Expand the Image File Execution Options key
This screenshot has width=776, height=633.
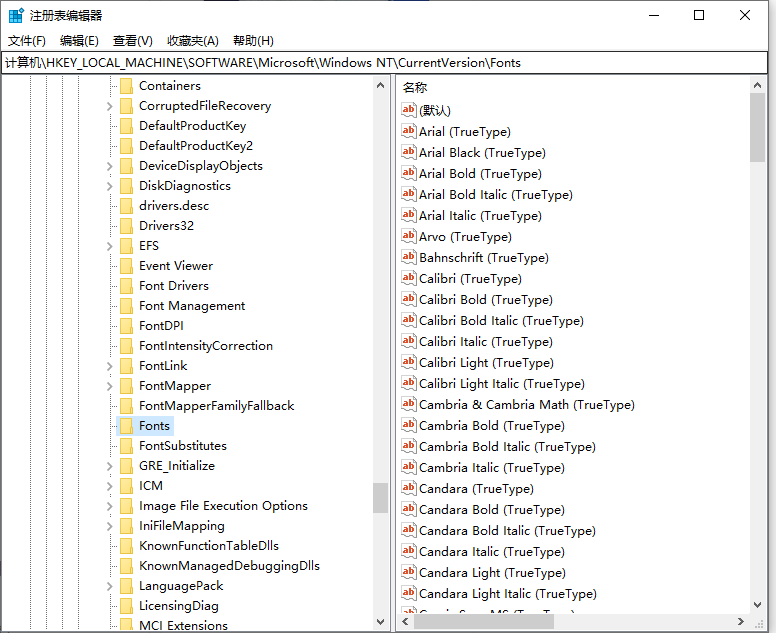(x=109, y=506)
